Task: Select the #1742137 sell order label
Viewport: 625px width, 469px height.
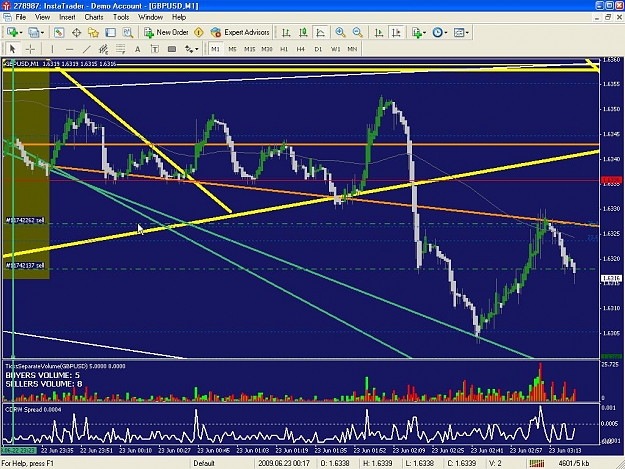Action: click(25, 265)
